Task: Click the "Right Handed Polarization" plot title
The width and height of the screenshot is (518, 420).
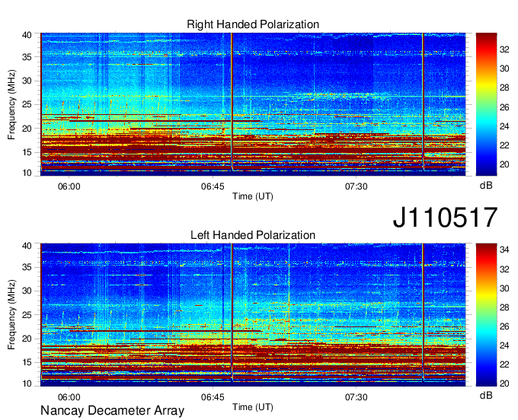Action: pos(253,24)
